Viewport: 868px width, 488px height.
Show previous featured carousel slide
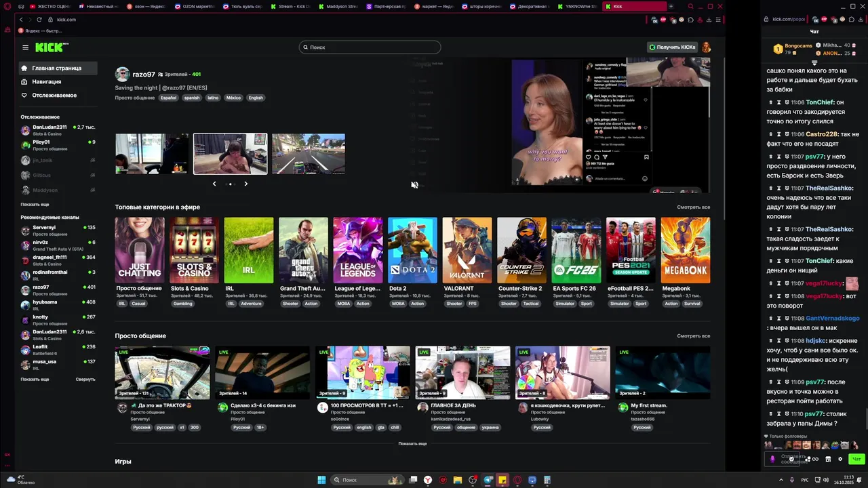click(x=214, y=184)
